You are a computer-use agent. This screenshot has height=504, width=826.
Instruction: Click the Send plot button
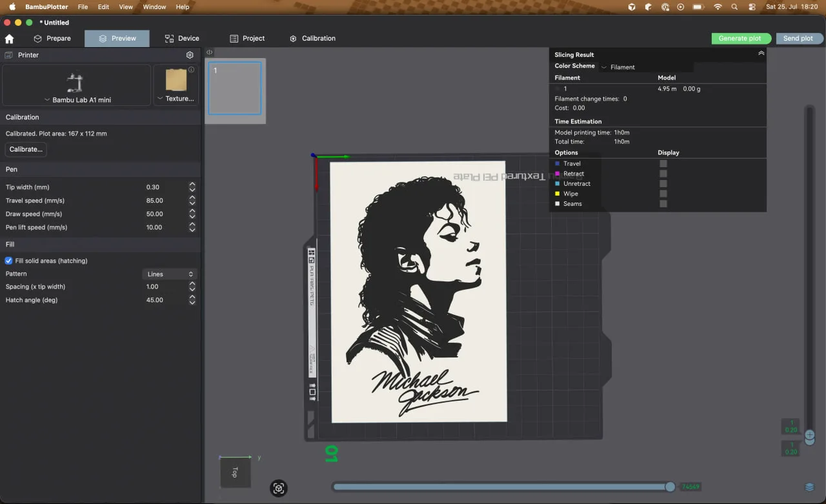pyautogui.click(x=798, y=39)
